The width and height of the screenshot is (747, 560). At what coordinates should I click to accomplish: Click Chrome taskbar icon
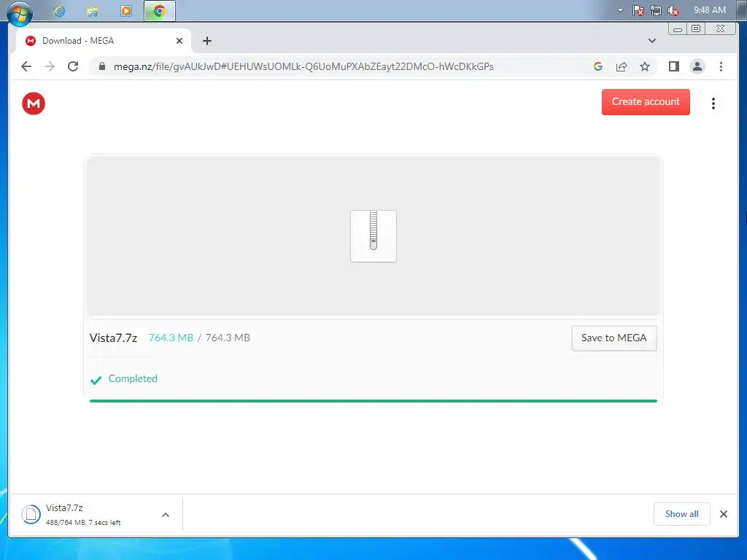point(160,11)
